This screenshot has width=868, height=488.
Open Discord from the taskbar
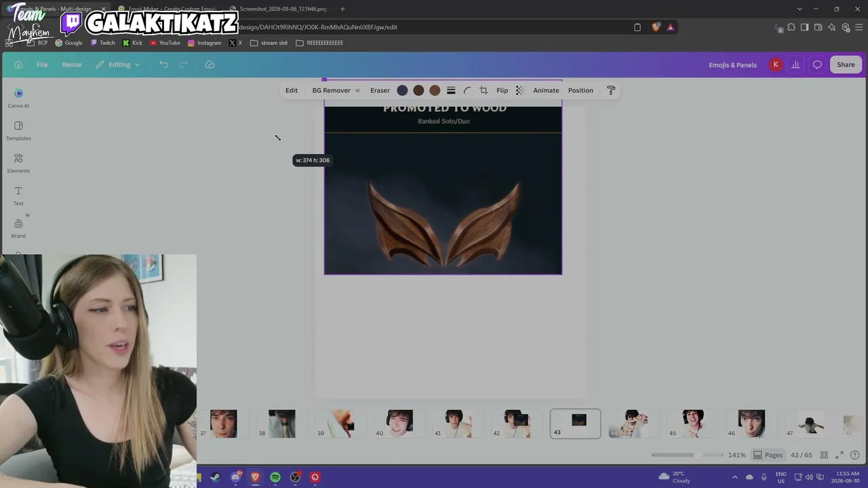click(235, 477)
